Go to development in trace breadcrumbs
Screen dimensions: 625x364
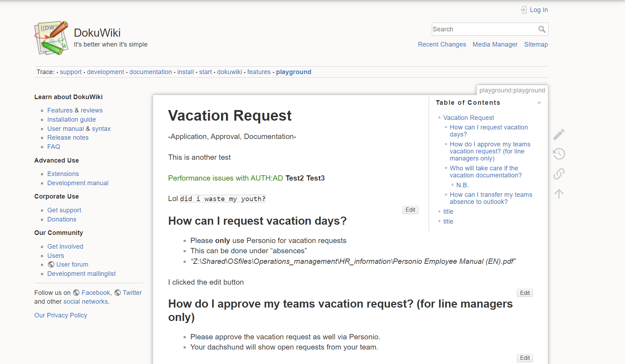click(x=106, y=72)
